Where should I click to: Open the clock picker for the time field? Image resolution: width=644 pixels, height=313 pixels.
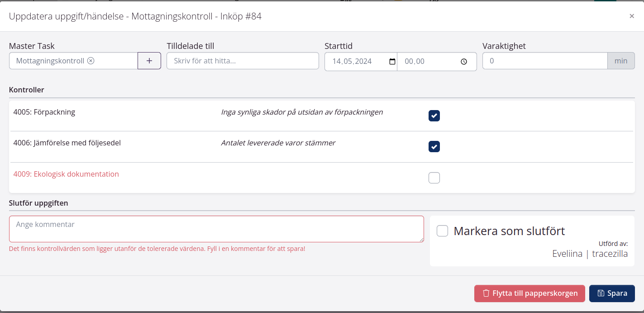pyautogui.click(x=463, y=61)
